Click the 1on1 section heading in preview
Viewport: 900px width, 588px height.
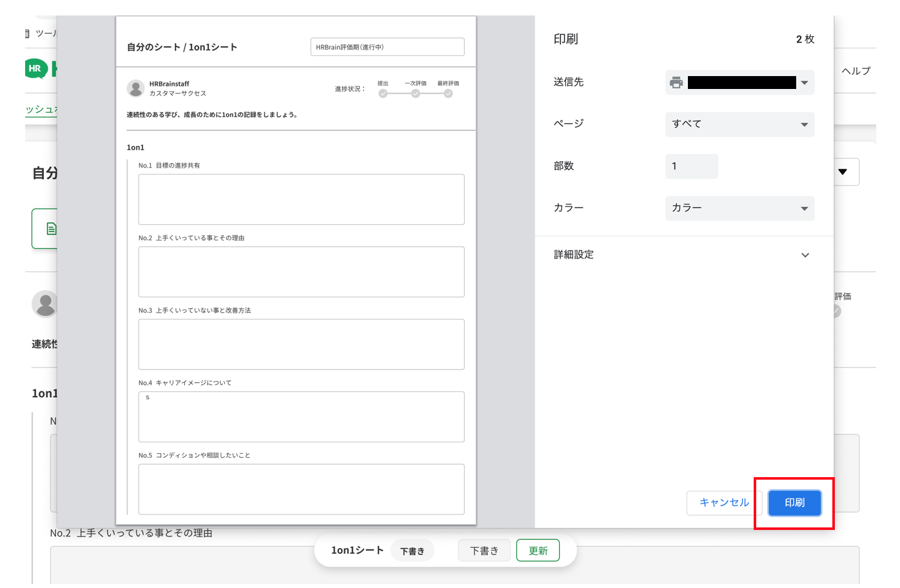click(135, 148)
